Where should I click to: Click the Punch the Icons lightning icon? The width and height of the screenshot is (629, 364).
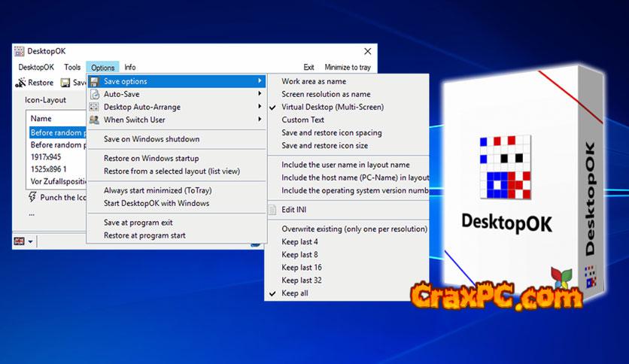32,197
